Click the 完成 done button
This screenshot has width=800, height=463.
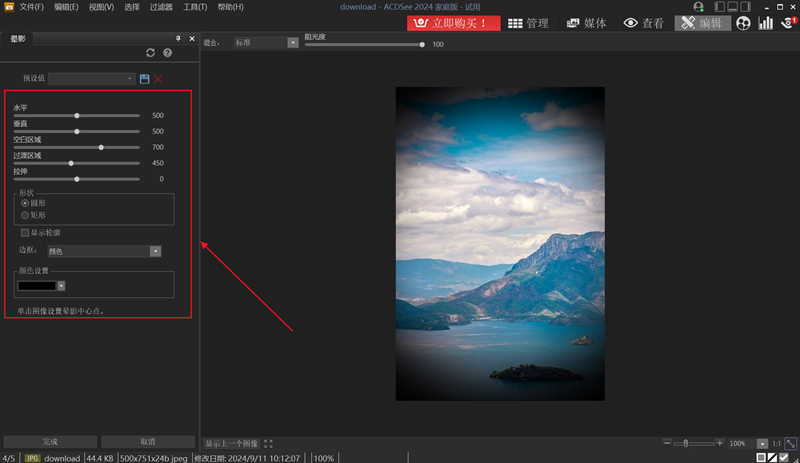click(50, 441)
